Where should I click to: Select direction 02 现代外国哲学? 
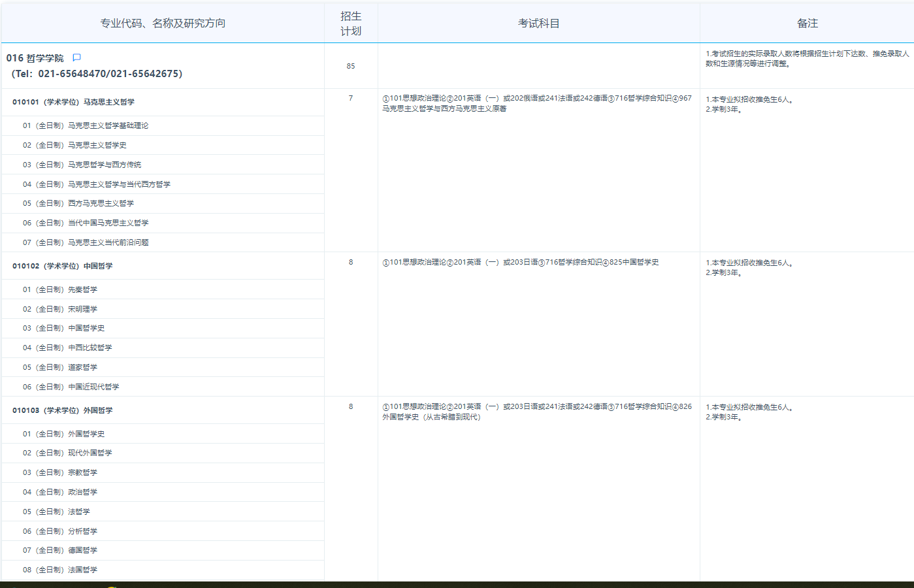67,453
